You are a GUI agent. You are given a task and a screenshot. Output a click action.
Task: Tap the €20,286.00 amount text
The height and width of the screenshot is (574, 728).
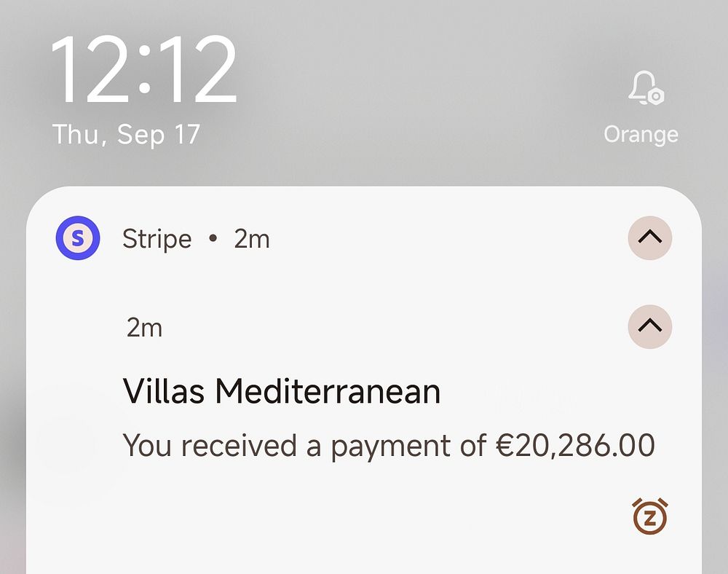coord(575,445)
